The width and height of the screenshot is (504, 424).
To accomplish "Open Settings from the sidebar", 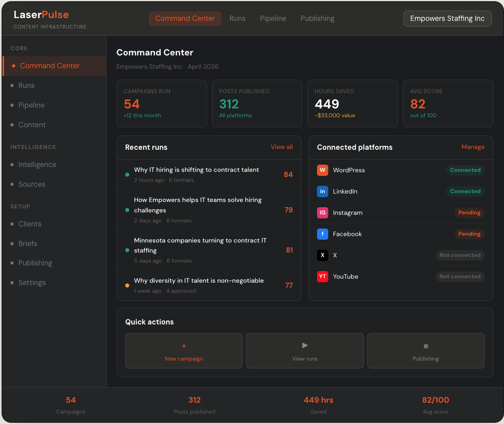I will point(32,283).
